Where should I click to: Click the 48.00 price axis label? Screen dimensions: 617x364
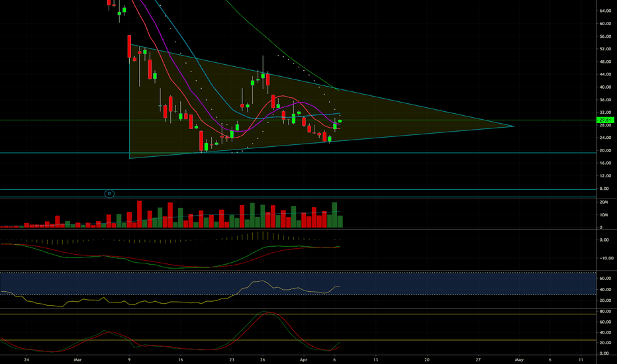click(605, 62)
